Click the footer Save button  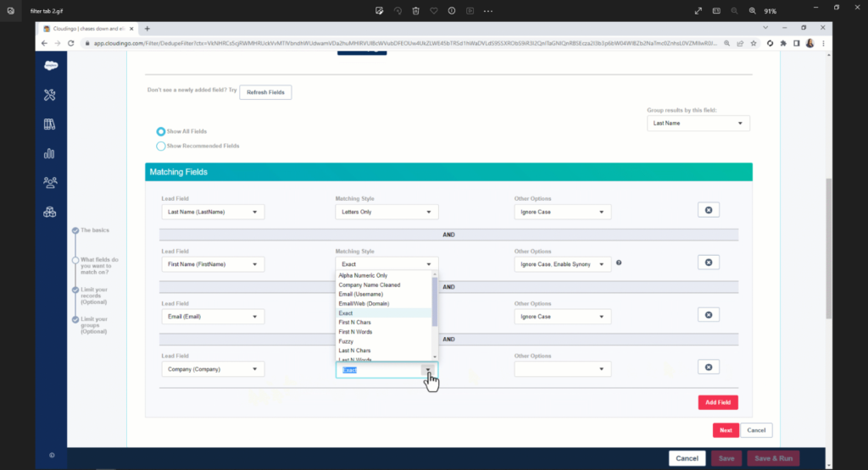point(726,458)
